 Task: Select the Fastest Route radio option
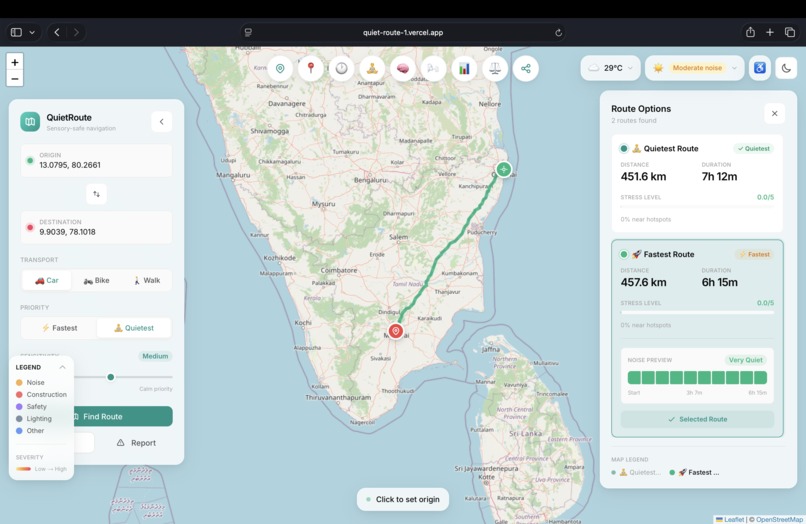click(624, 254)
